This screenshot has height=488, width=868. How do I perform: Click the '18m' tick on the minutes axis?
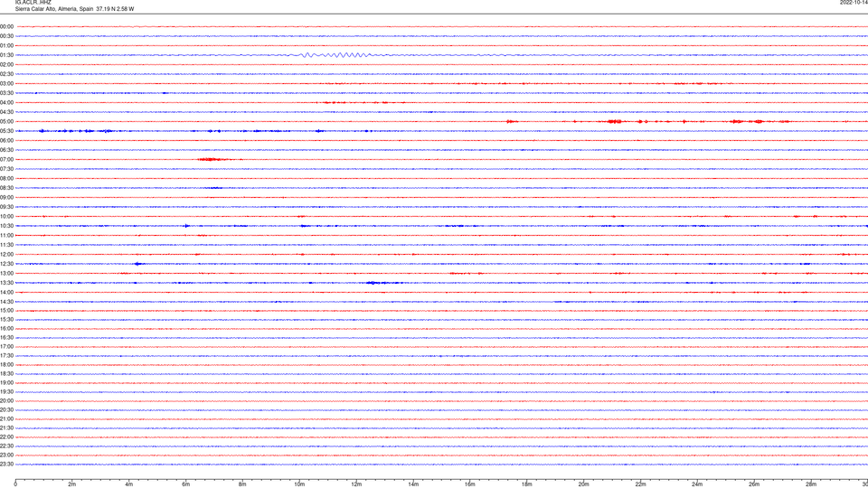tap(527, 484)
